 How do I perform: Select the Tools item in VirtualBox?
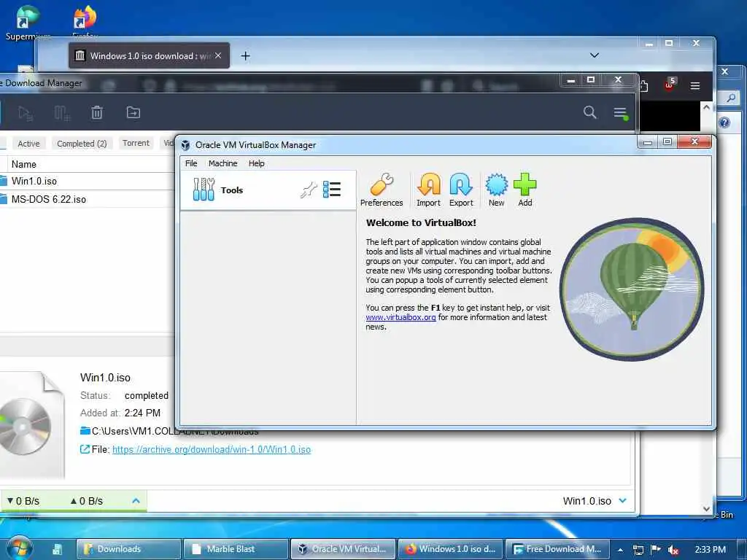coord(268,190)
